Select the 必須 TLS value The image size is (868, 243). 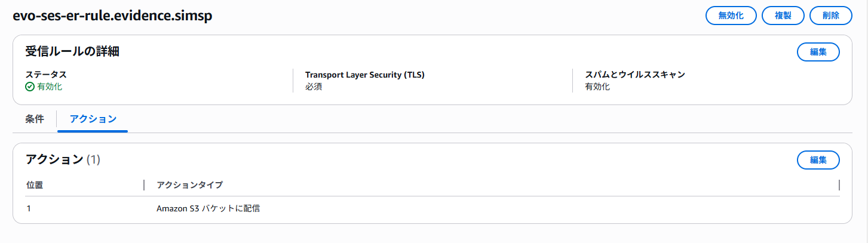click(314, 87)
